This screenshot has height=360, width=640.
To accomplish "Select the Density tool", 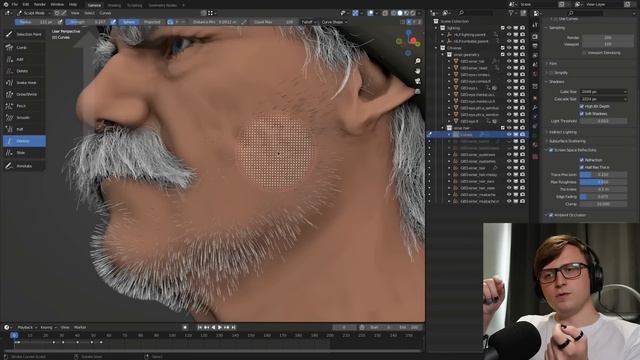I will [x=24, y=141].
